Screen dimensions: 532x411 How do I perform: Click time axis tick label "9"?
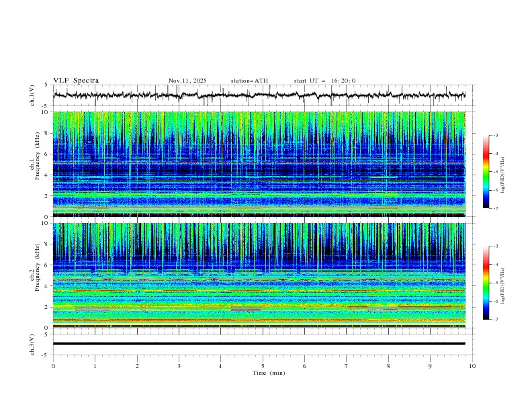(430, 366)
